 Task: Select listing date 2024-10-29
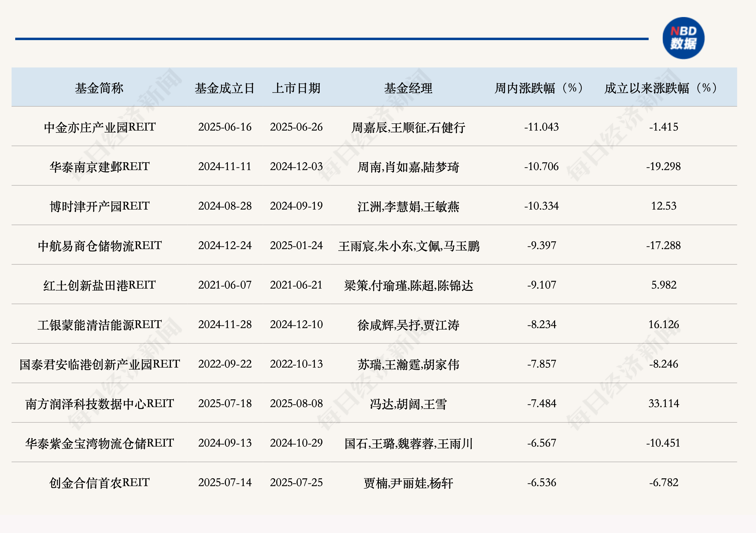tap(296, 443)
